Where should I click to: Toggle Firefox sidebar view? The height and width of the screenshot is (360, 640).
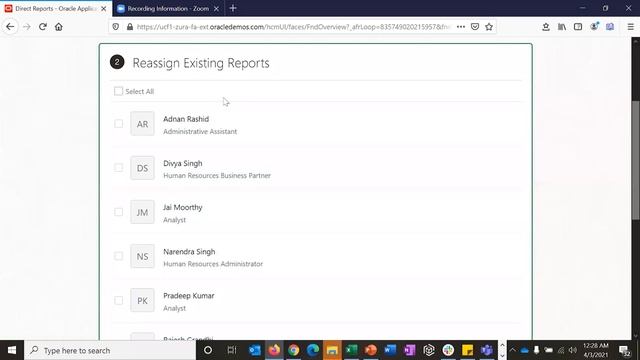pyautogui.click(x=578, y=27)
